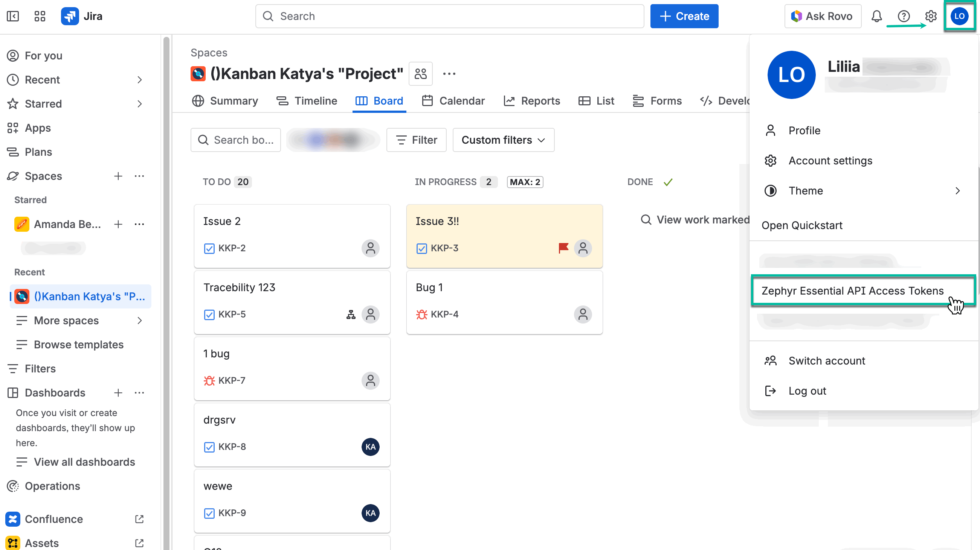Click the DONE column green checkmark
Screen dimensions: 980x550
668,182
